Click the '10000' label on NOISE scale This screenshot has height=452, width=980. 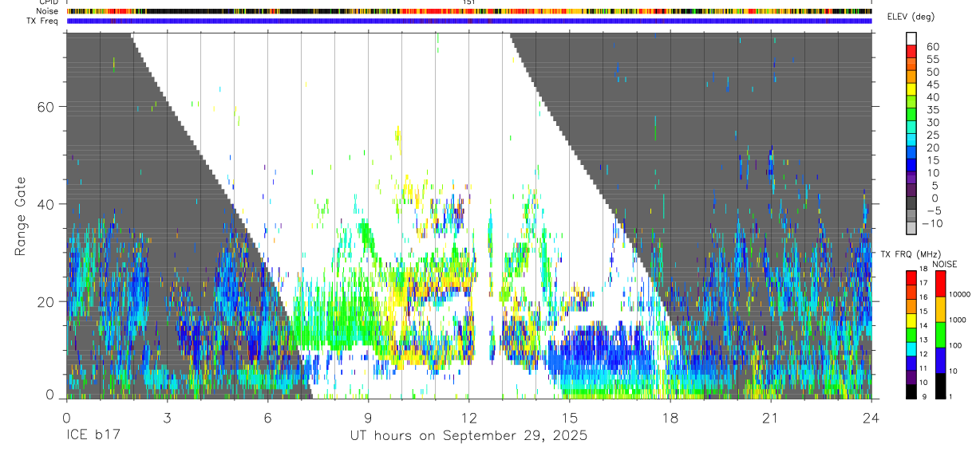[x=960, y=295]
